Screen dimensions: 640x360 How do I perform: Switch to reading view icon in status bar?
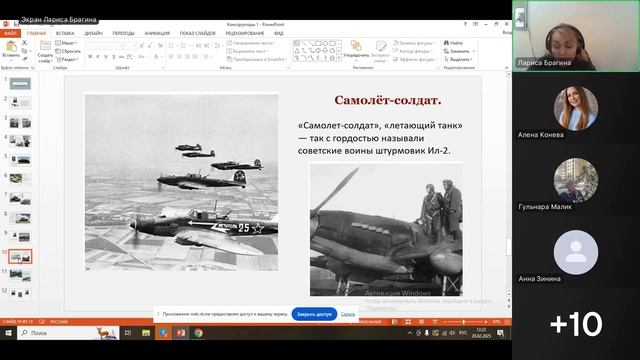tap(421, 322)
